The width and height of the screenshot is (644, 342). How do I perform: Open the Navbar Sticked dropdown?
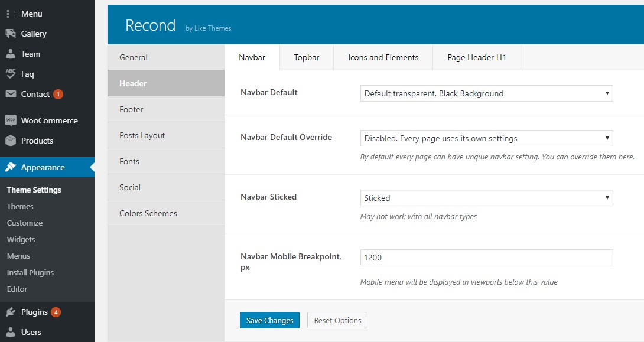tap(486, 198)
